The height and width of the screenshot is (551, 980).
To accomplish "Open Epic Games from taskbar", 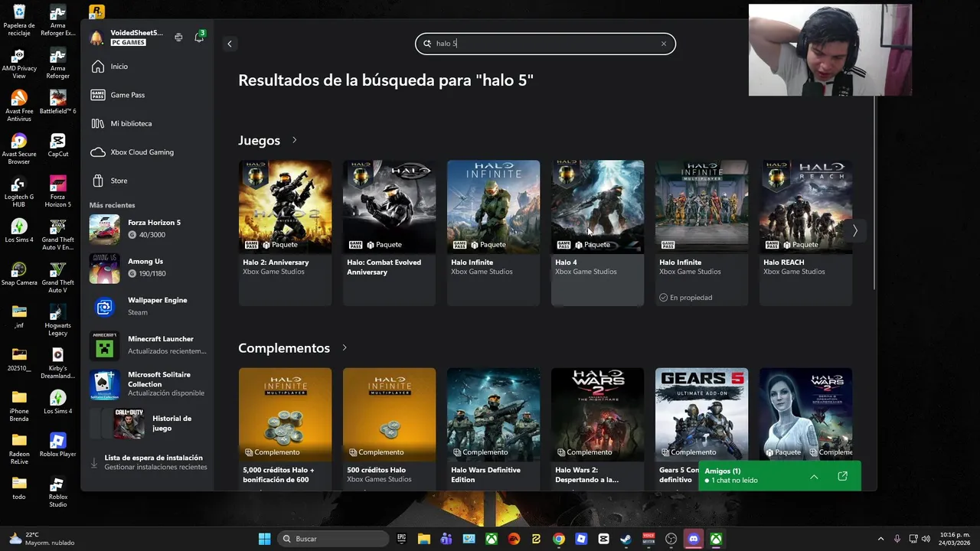I will pyautogui.click(x=402, y=539).
